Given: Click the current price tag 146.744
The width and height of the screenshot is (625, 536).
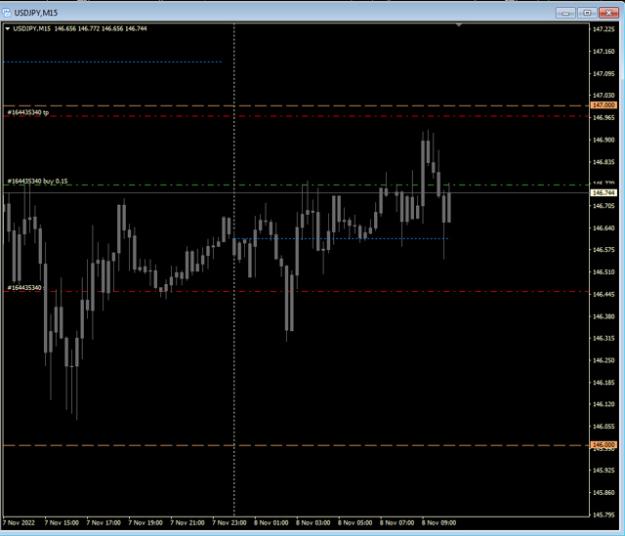Looking at the screenshot, I should [x=603, y=192].
